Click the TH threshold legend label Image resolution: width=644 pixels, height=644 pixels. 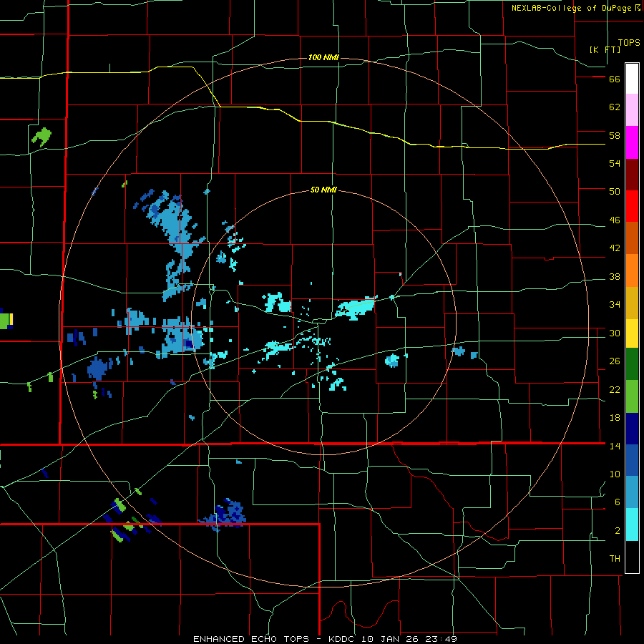coord(615,559)
